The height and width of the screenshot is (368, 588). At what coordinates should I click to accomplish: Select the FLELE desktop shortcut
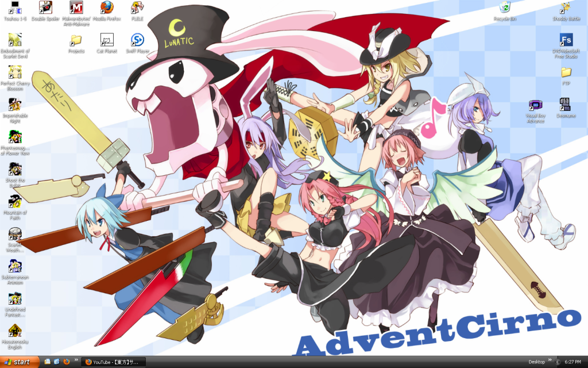(x=137, y=11)
